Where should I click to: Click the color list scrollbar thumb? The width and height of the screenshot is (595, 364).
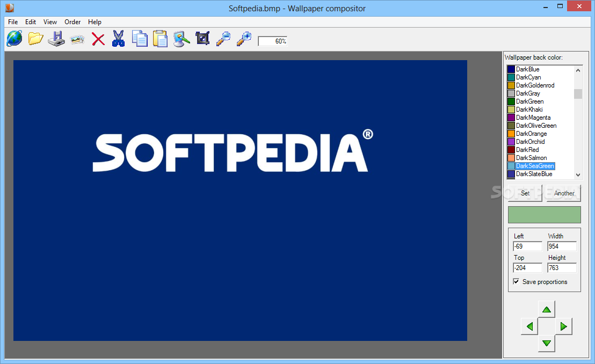pyautogui.click(x=578, y=94)
